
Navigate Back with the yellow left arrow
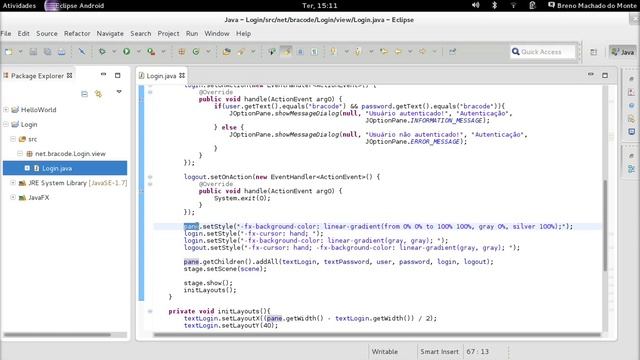pos(398,52)
